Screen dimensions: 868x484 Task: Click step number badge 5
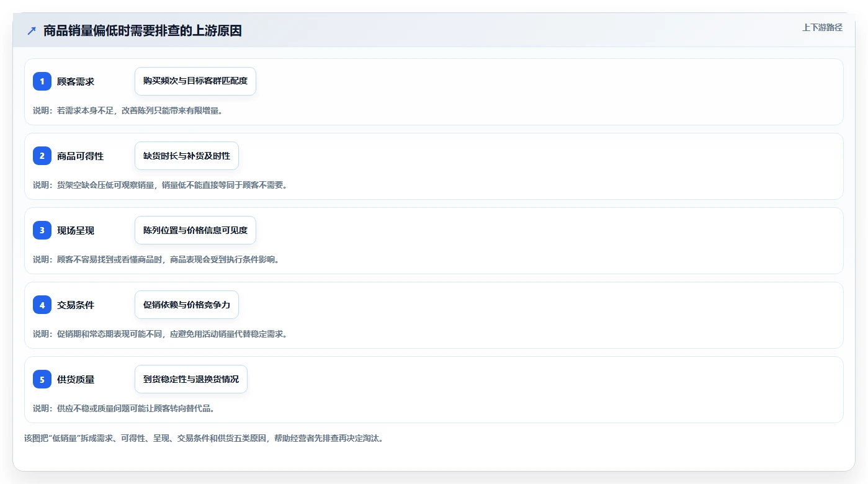(x=42, y=379)
